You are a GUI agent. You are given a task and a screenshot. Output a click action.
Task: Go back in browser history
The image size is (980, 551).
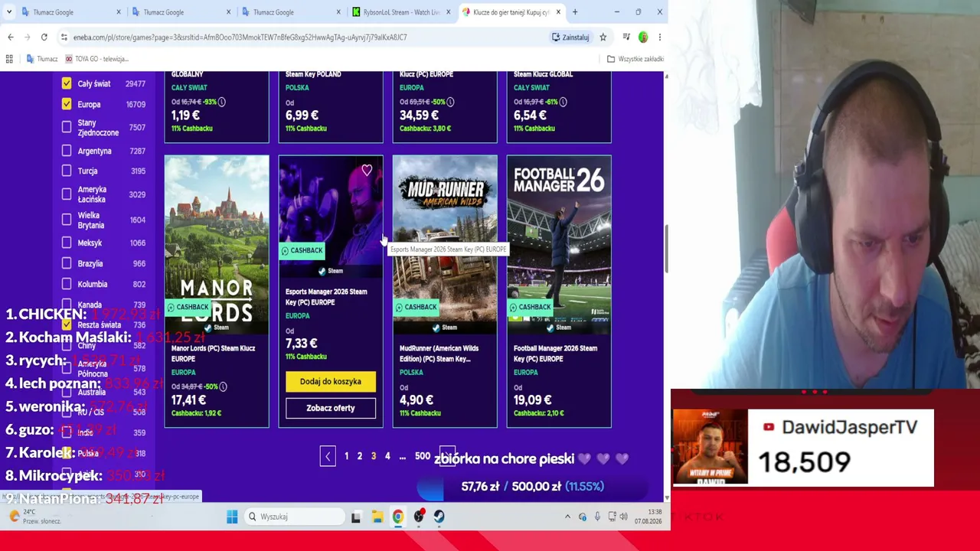10,37
